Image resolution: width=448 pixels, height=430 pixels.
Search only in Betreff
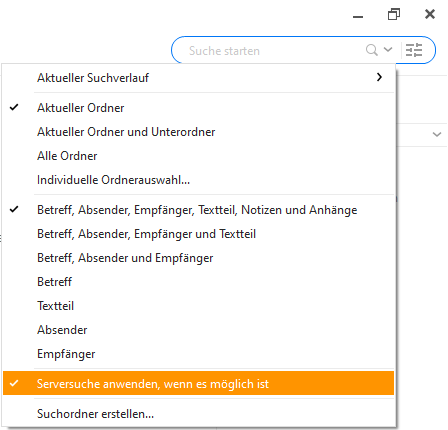tap(198, 282)
